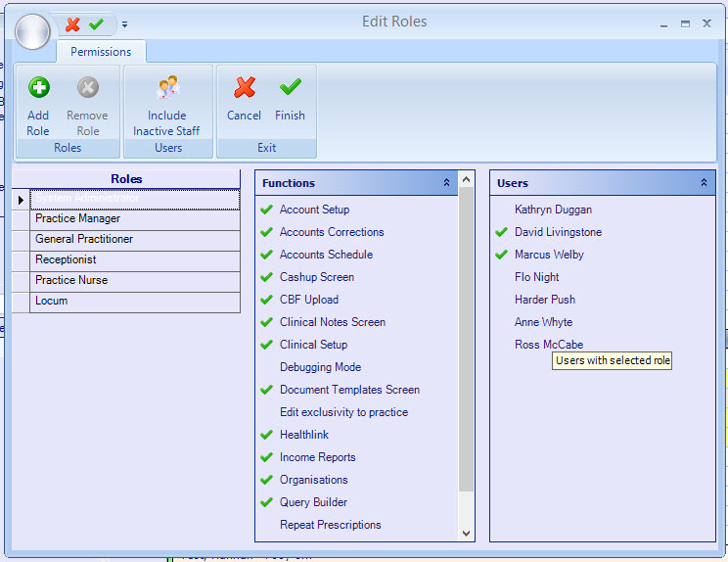The image size is (728, 562).
Task: Click the Cancel red X ribbon icon
Action: tap(245, 87)
